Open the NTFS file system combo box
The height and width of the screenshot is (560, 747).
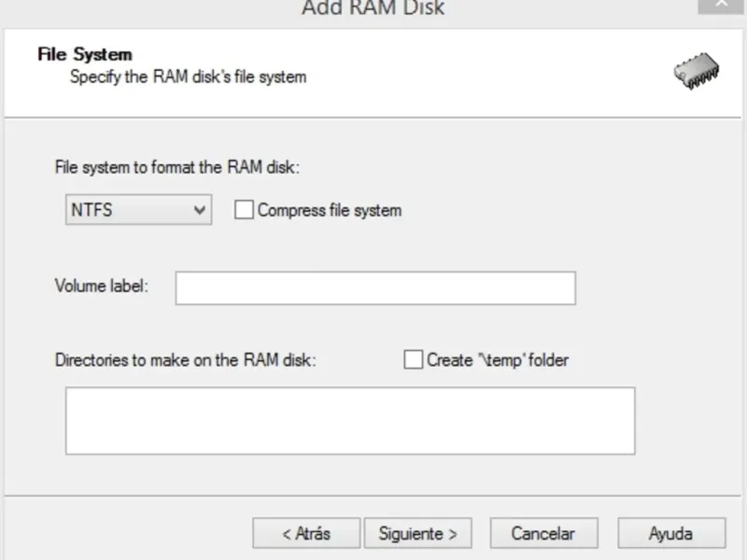(131, 210)
